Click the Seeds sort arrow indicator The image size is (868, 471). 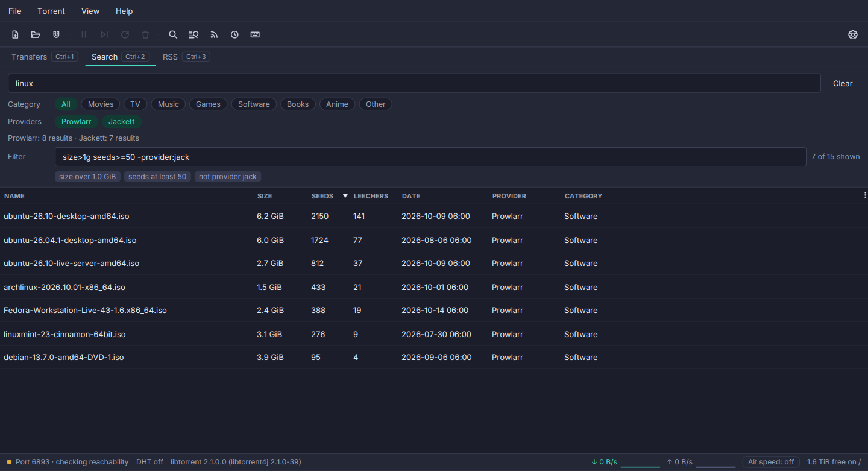click(x=345, y=196)
